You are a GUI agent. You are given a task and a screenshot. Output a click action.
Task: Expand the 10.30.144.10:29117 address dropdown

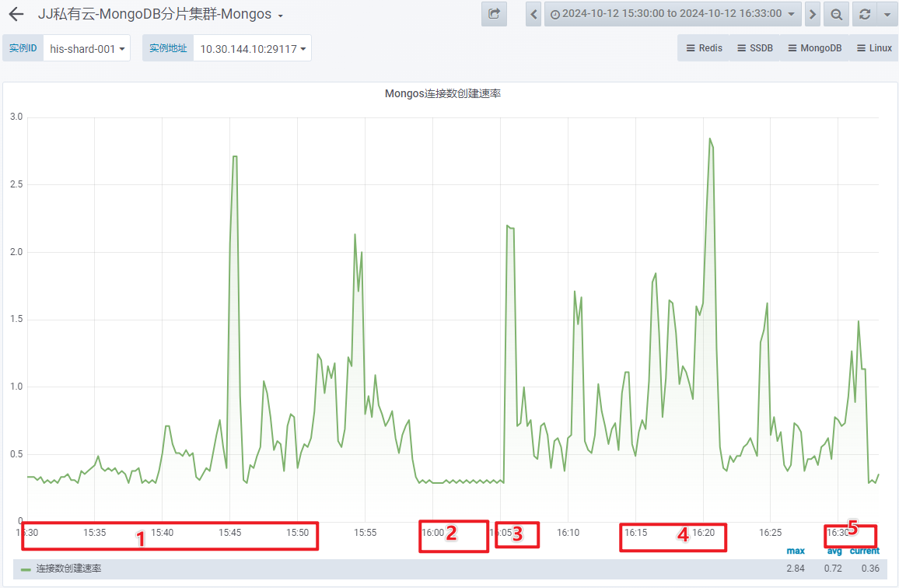(252, 48)
